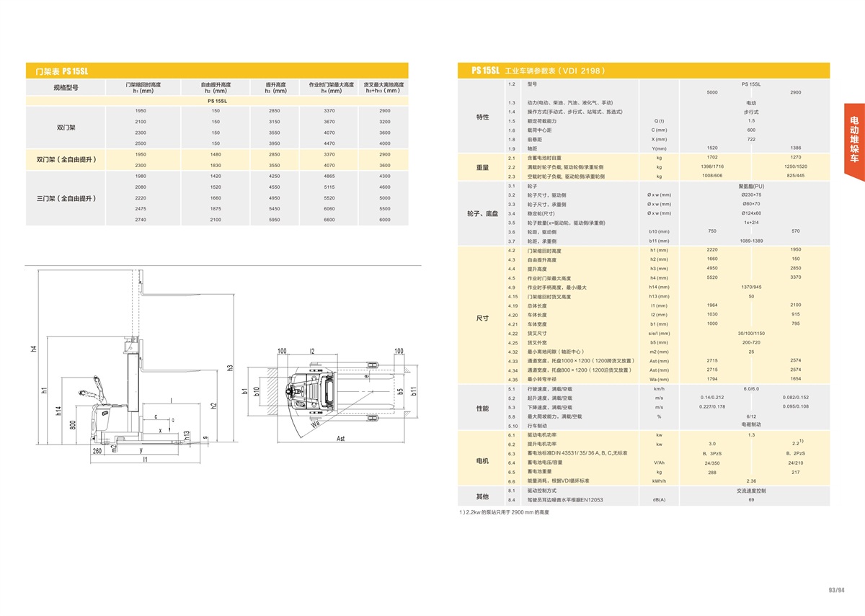
Task: Click the '三门架（全自由提升）' row label
Action: (x=66, y=197)
